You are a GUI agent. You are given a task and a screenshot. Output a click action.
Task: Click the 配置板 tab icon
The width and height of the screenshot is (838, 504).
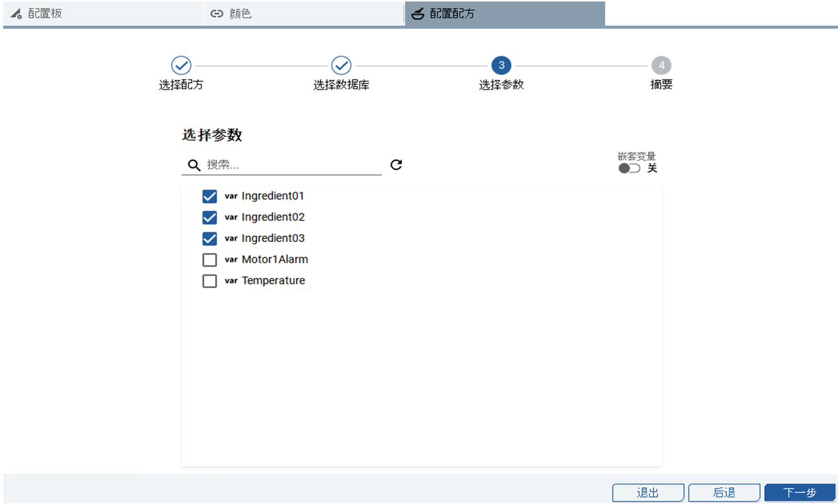(x=16, y=14)
